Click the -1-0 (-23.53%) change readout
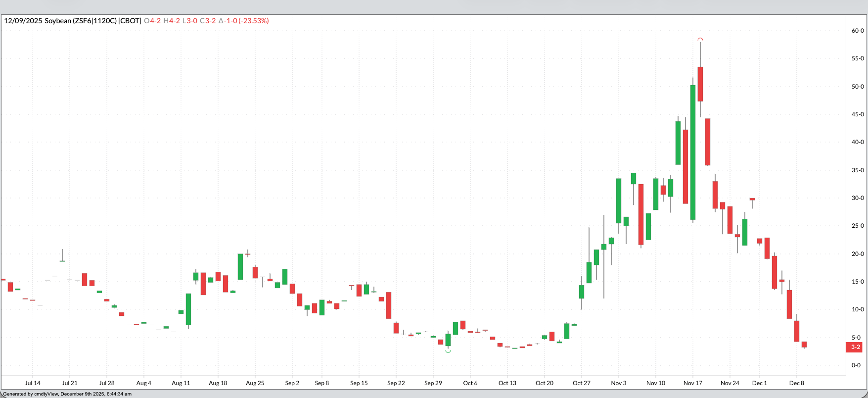Image resolution: width=868 pixels, height=398 pixels. [244, 21]
